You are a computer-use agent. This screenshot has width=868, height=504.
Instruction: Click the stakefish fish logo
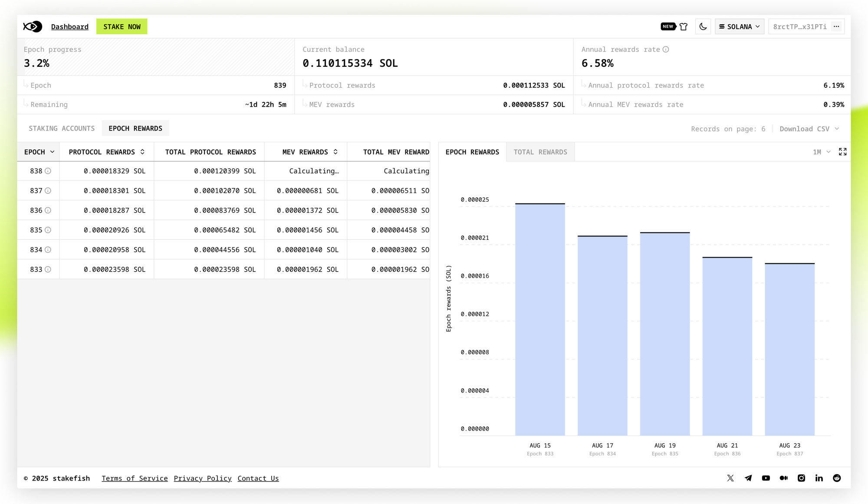33,26
